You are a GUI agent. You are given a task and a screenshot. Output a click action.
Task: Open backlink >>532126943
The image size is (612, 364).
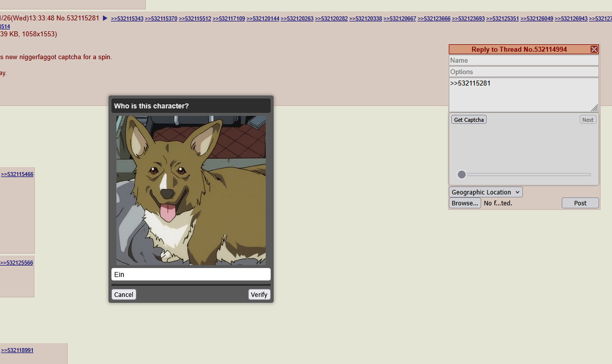pos(571,19)
